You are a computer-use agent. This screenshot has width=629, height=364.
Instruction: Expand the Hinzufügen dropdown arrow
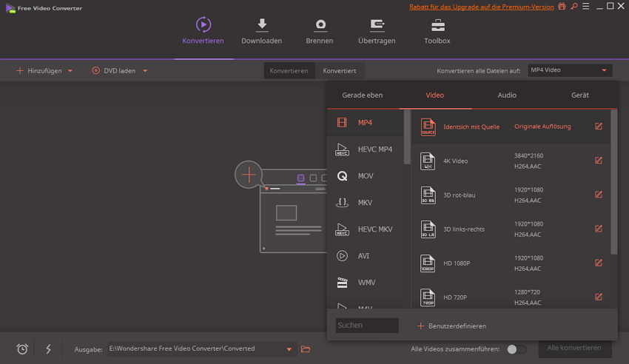(70, 71)
